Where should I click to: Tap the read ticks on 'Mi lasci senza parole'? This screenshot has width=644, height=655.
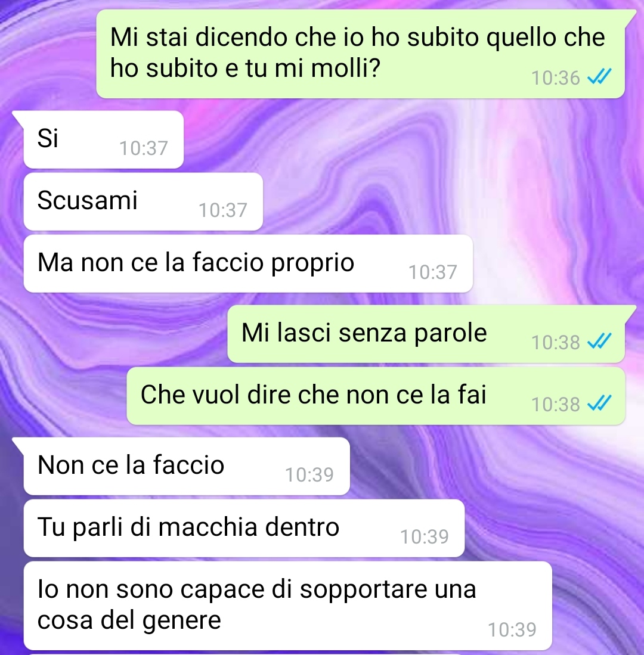(599, 342)
